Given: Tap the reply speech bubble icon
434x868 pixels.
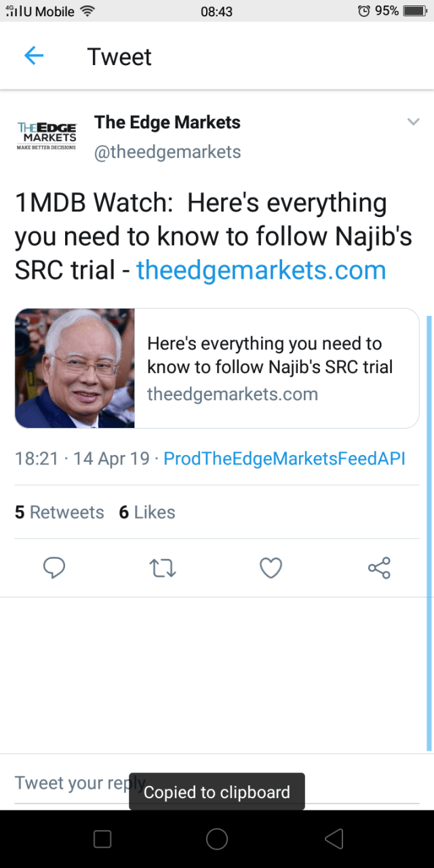Looking at the screenshot, I should pos(54,568).
